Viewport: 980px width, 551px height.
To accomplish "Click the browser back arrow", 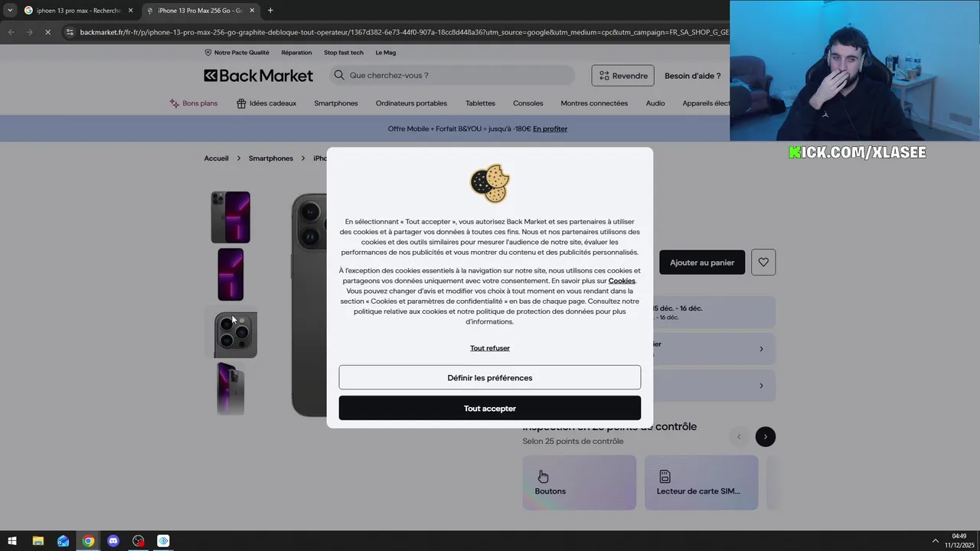I will coord(11,32).
